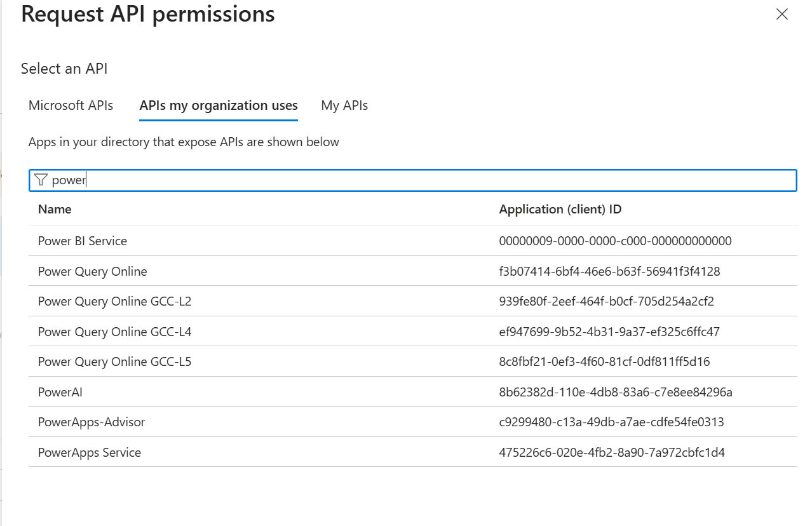
Task: Switch to the Microsoft APIs tab
Action: [x=70, y=105]
